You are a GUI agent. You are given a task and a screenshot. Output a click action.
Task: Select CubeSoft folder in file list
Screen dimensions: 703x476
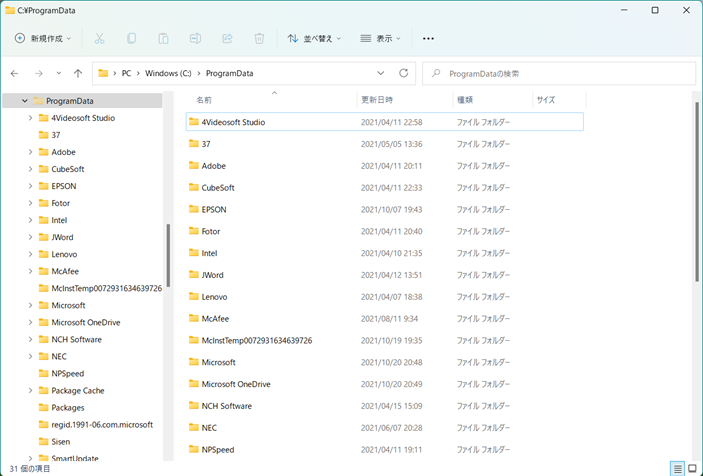tap(218, 187)
